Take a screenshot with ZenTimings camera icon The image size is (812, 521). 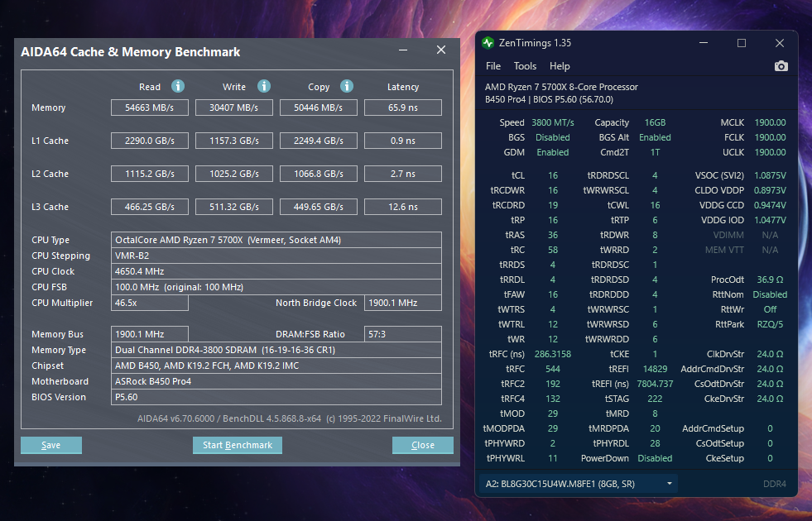(781, 66)
